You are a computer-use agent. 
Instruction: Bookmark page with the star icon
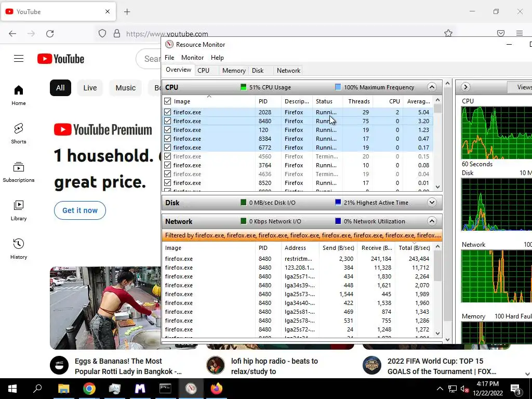(x=448, y=33)
